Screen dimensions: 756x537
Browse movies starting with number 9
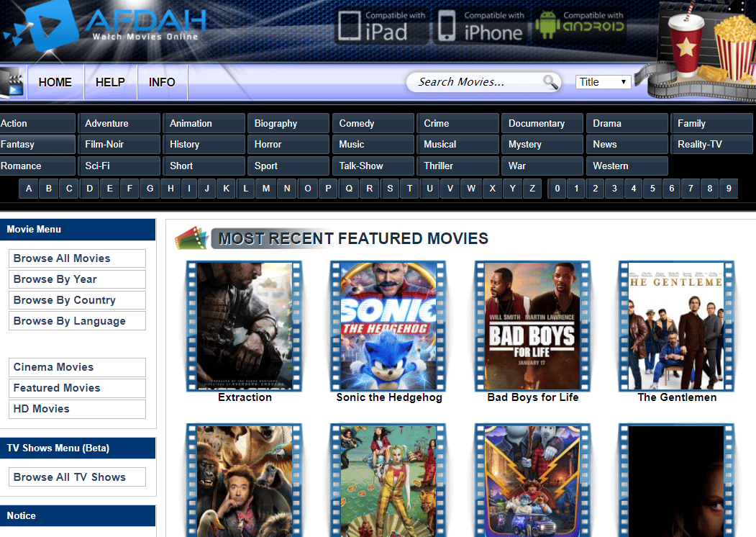tap(729, 189)
